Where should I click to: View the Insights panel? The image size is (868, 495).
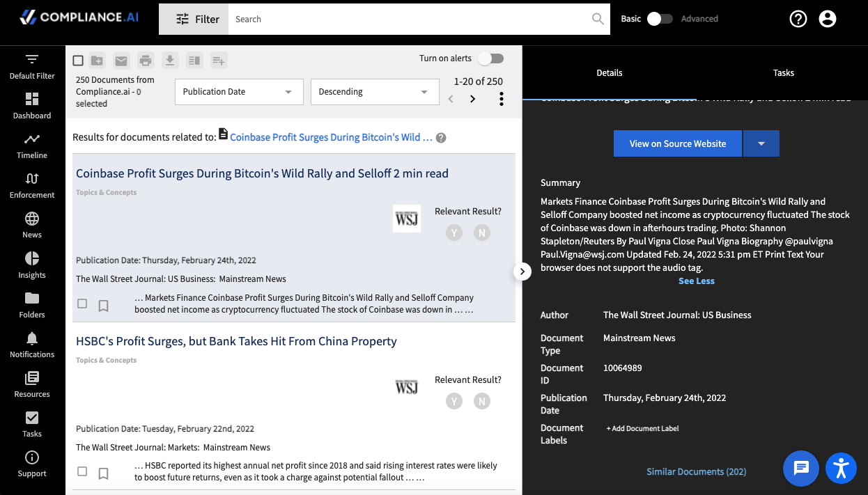point(31,265)
